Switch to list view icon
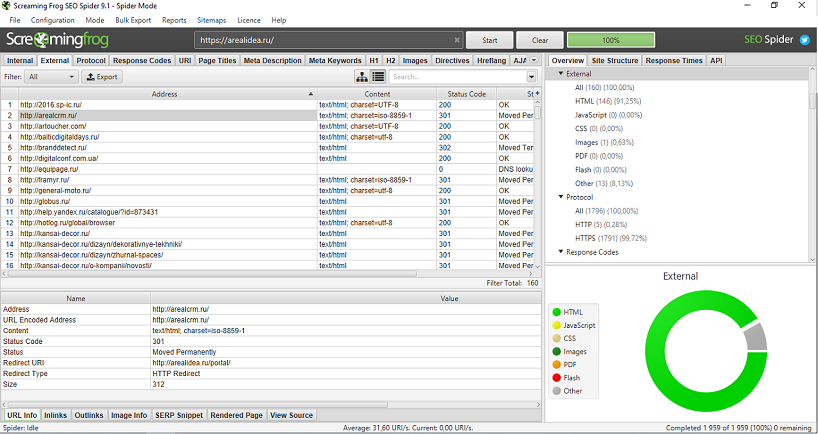Screen dimensions: 818x434 pyautogui.click(x=378, y=77)
